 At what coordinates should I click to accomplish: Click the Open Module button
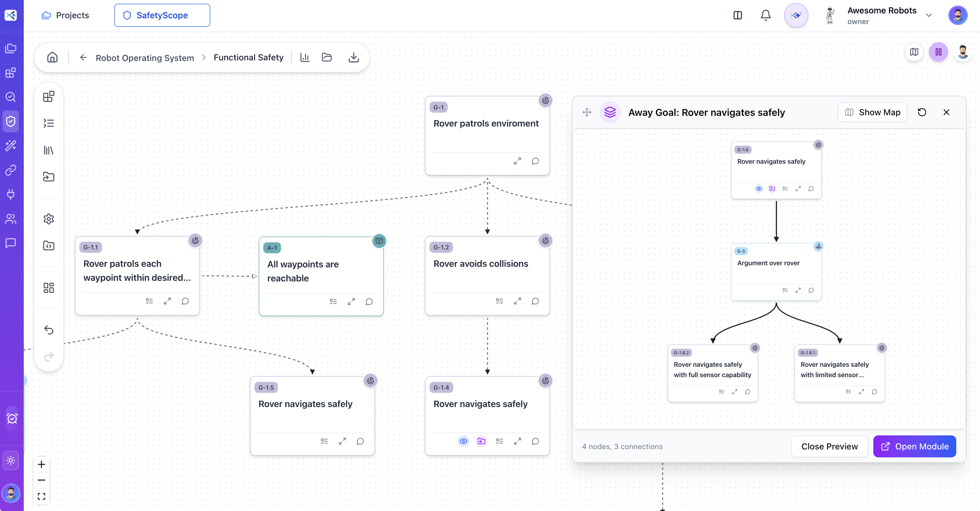pos(914,446)
